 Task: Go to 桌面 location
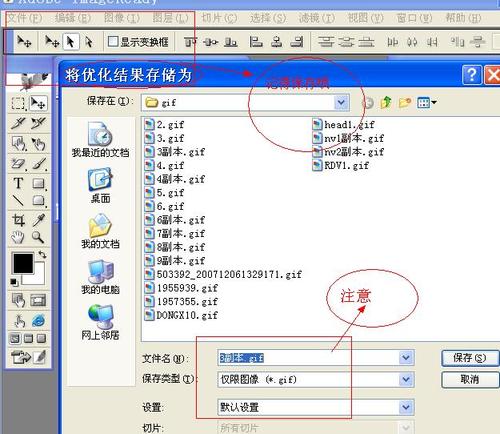tap(100, 186)
